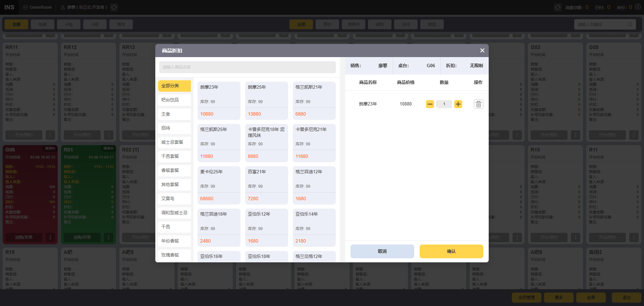Add 格兰凯斯25年 product card
The height and width of the screenshot is (306, 644).
click(x=219, y=143)
